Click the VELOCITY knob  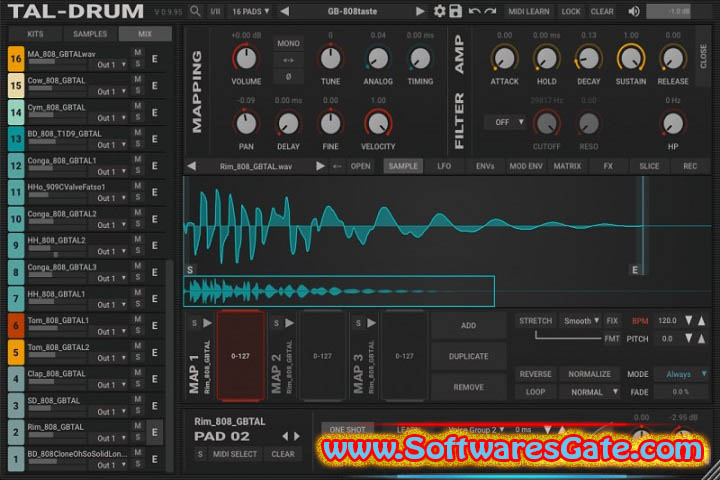tap(378, 123)
